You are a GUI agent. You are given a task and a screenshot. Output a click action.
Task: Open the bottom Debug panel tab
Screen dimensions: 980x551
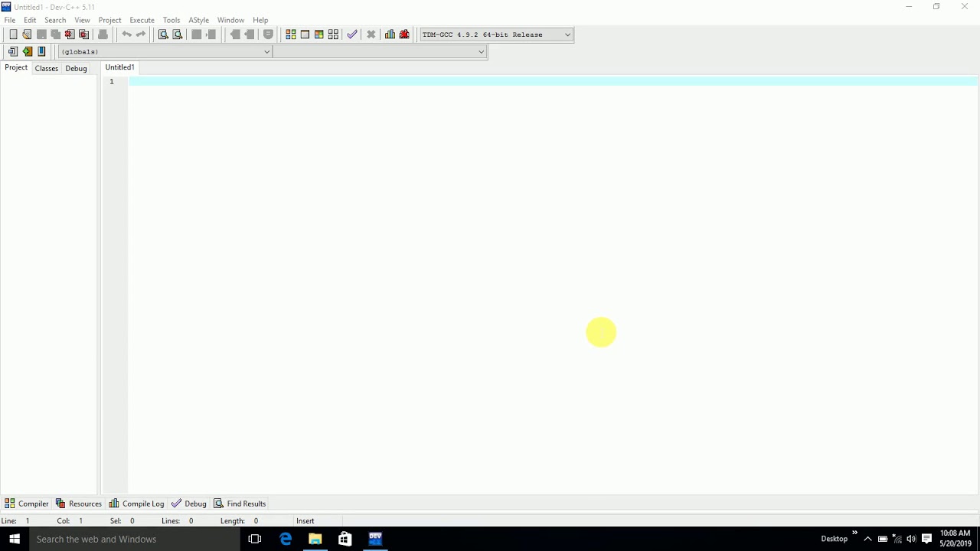click(189, 504)
